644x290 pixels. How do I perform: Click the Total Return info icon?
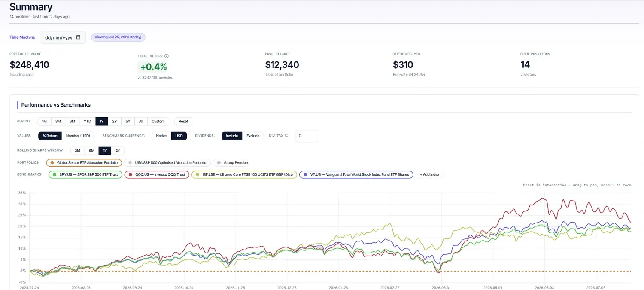click(167, 56)
